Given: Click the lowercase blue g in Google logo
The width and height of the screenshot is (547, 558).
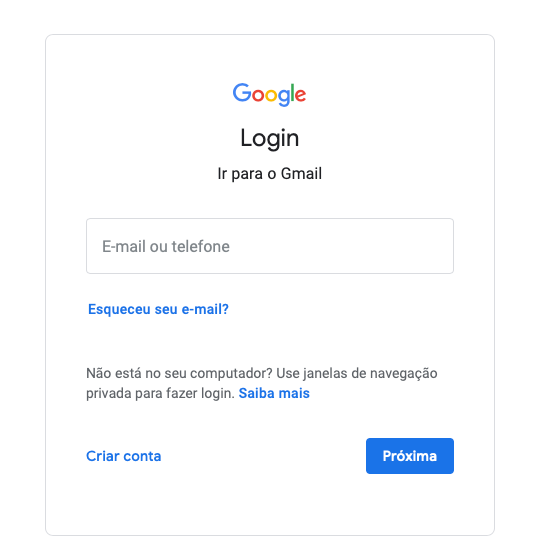Looking at the screenshot, I should (x=284, y=98).
